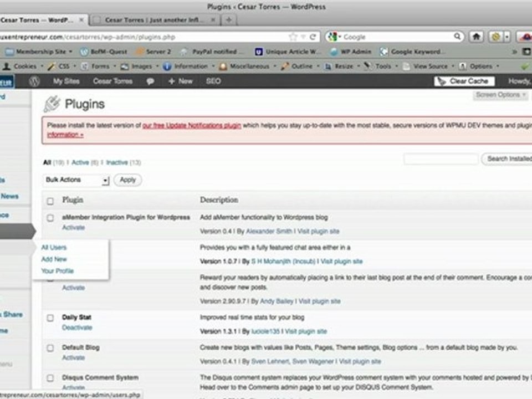The height and width of the screenshot is (399, 532).
Task: Open the Miscellaneous developer toolbar item
Action: click(245, 66)
